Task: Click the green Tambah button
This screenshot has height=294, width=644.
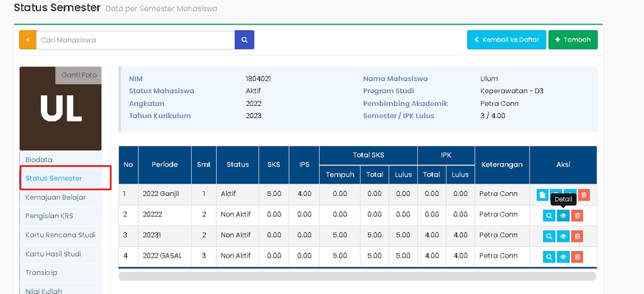Action: click(x=572, y=40)
